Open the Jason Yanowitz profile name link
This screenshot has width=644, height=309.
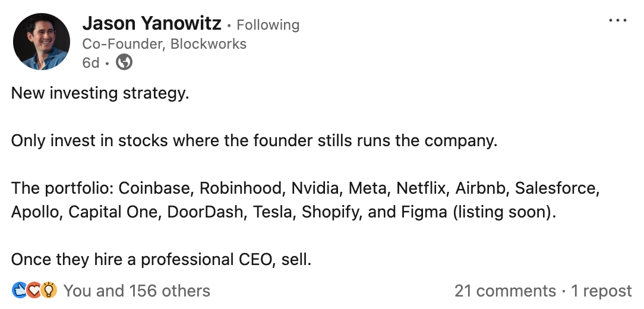(x=151, y=23)
